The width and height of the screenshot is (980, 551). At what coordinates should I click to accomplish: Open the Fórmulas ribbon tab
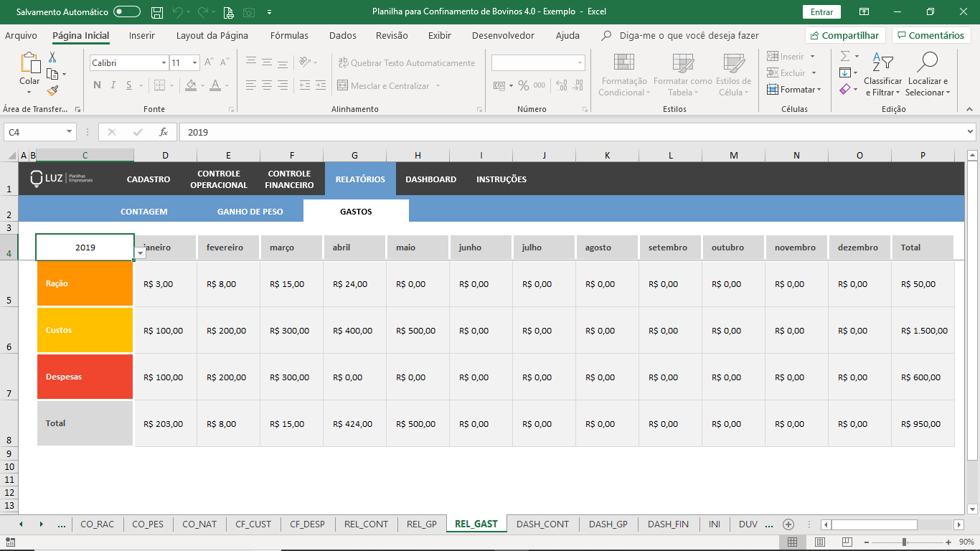289,35
